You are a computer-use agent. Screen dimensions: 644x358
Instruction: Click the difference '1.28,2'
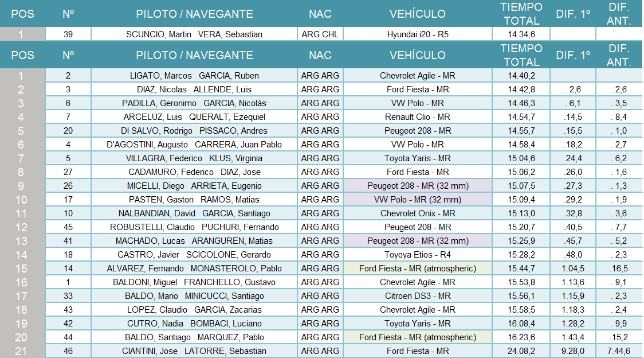[x=573, y=324]
